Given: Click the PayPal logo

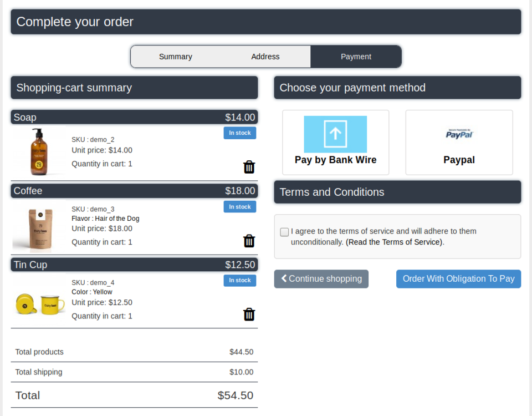Looking at the screenshot, I should pos(459,134).
